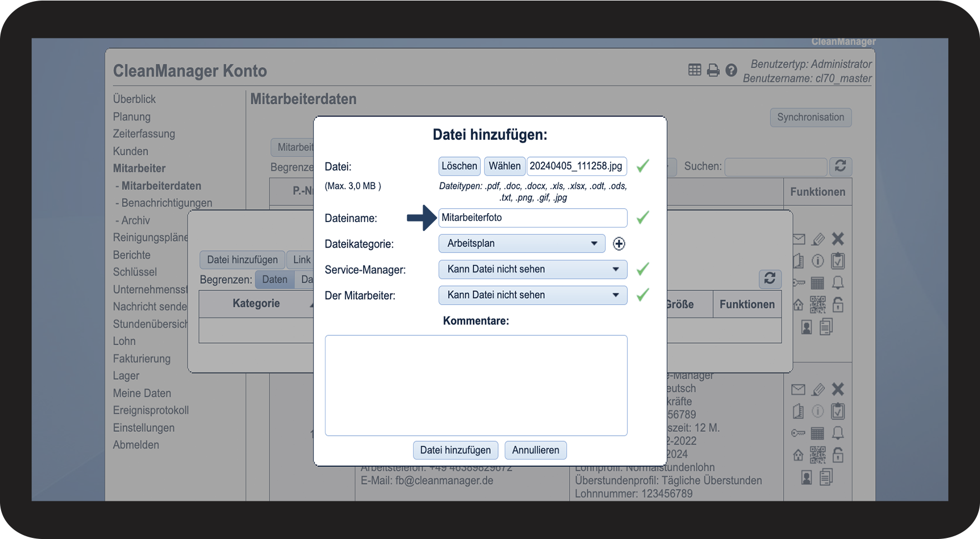Click the calendar grid icon in the upper employee row
The image size is (980, 539).
point(817,283)
